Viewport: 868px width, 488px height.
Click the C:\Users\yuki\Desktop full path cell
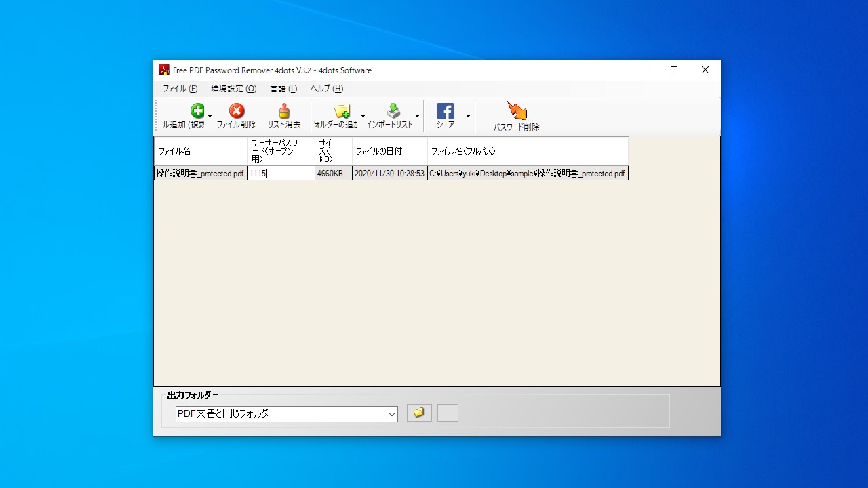(x=528, y=174)
